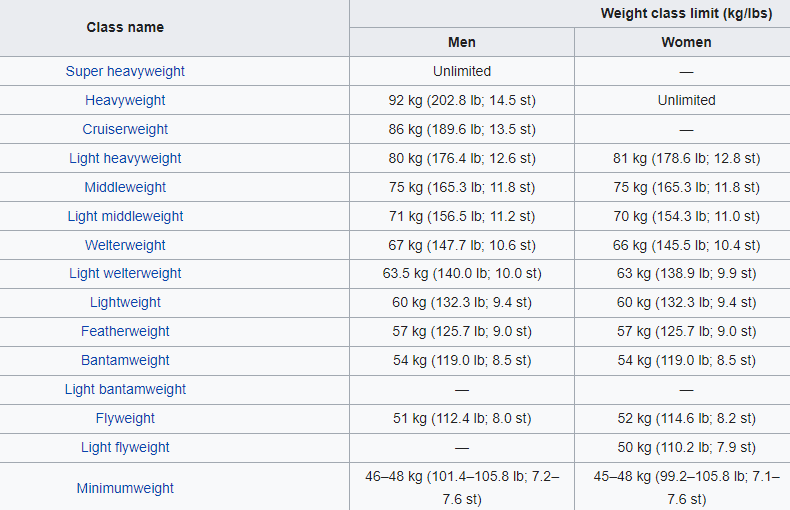The height and width of the screenshot is (510, 790).
Task: Click the Featherweight link
Action: (125, 331)
